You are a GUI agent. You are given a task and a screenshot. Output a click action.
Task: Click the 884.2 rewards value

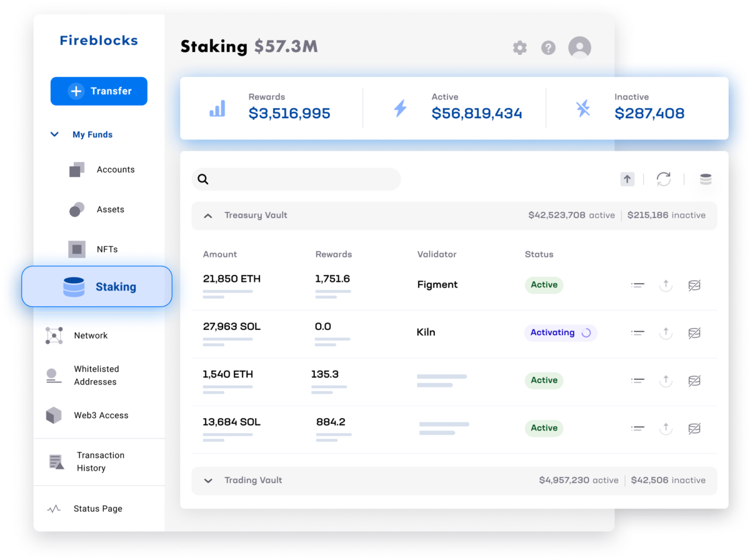point(331,422)
